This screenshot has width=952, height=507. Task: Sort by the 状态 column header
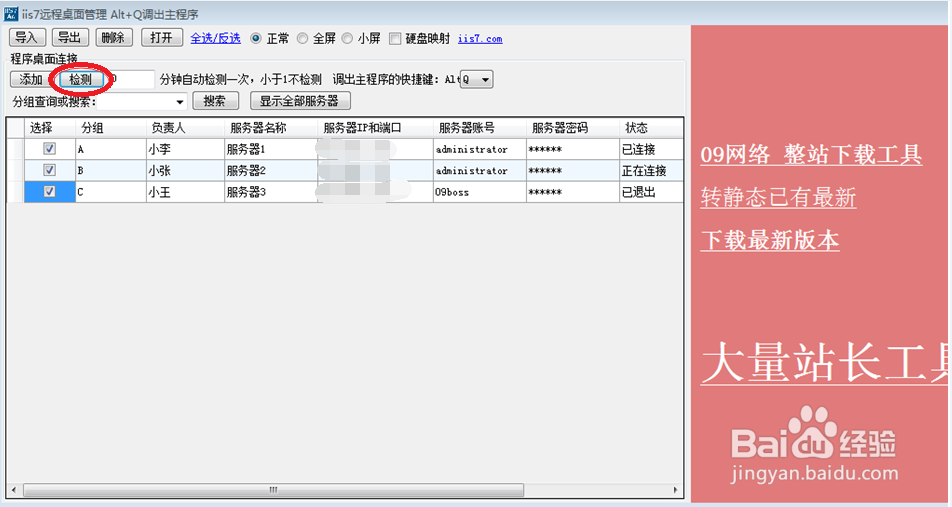[651, 128]
